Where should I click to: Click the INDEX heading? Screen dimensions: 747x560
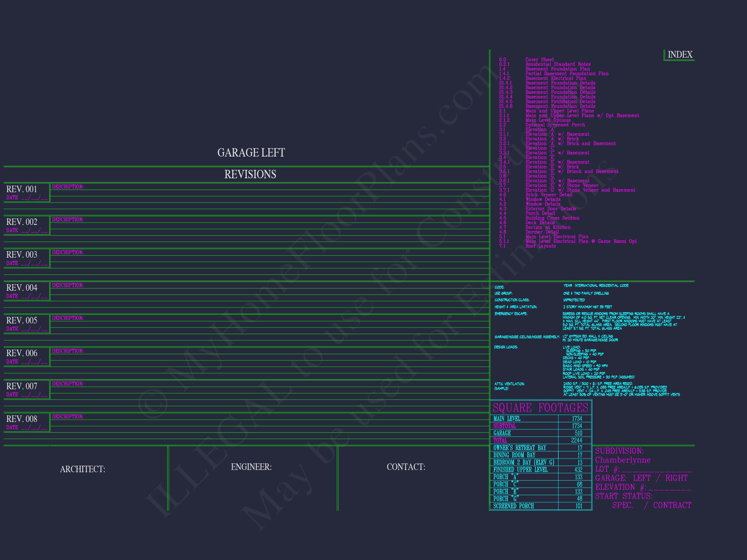[680, 55]
